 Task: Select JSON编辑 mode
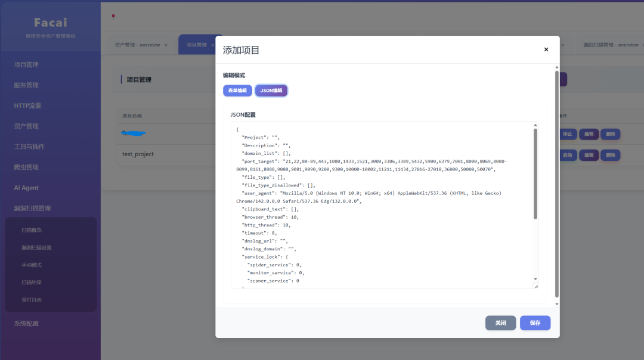point(271,91)
